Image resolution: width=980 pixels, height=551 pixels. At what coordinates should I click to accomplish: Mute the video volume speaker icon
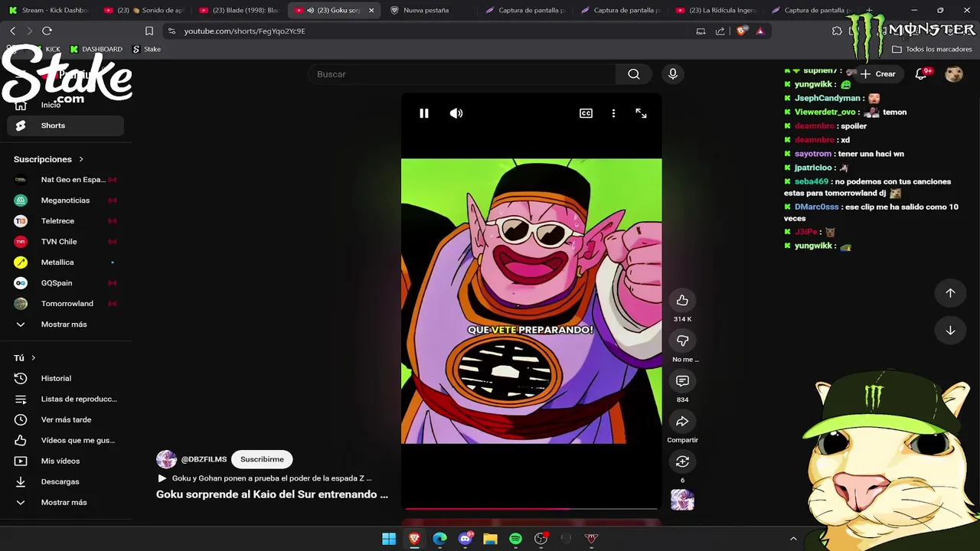(456, 113)
